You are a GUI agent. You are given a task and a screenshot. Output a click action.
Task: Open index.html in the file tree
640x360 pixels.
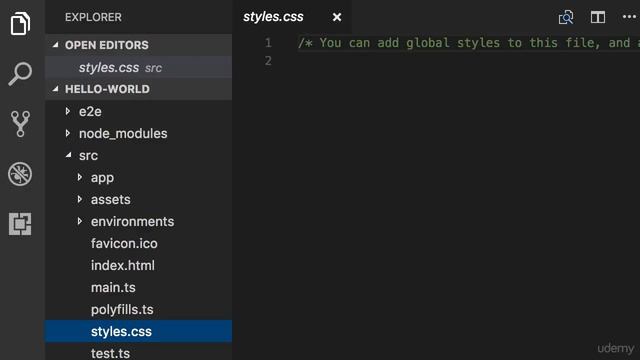[x=123, y=266]
